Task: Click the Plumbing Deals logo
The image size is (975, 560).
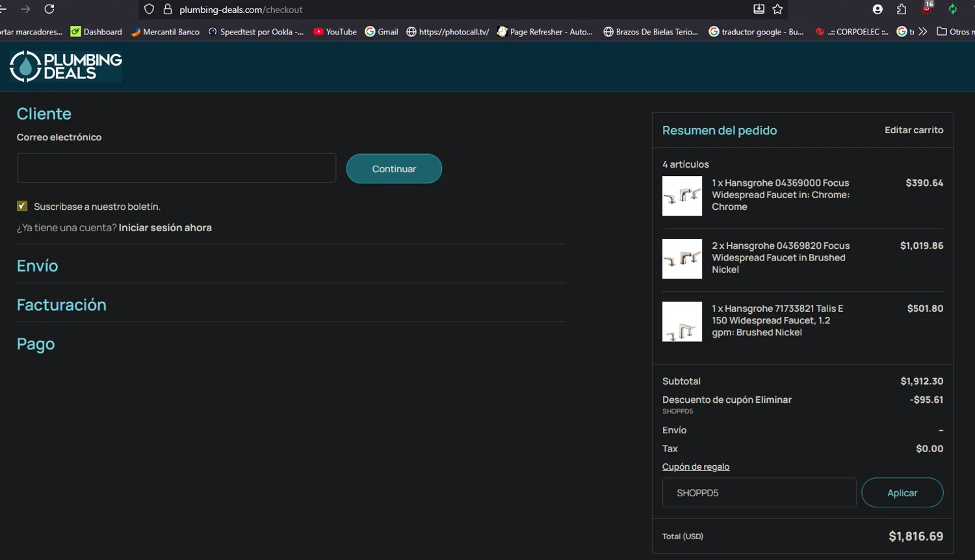Action: click(66, 66)
